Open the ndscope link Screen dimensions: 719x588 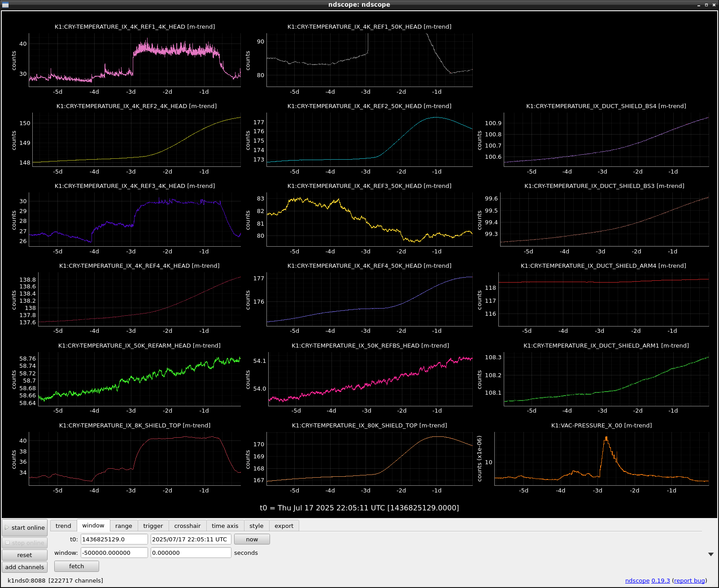637,580
